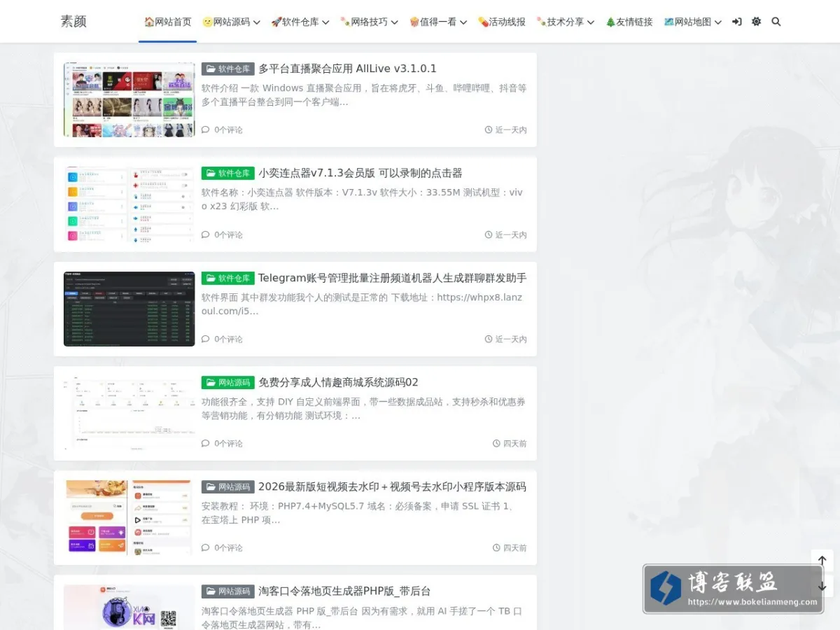Click comment icon on 短视频去水印 post
840x630 pixels.
click(205, 547)
